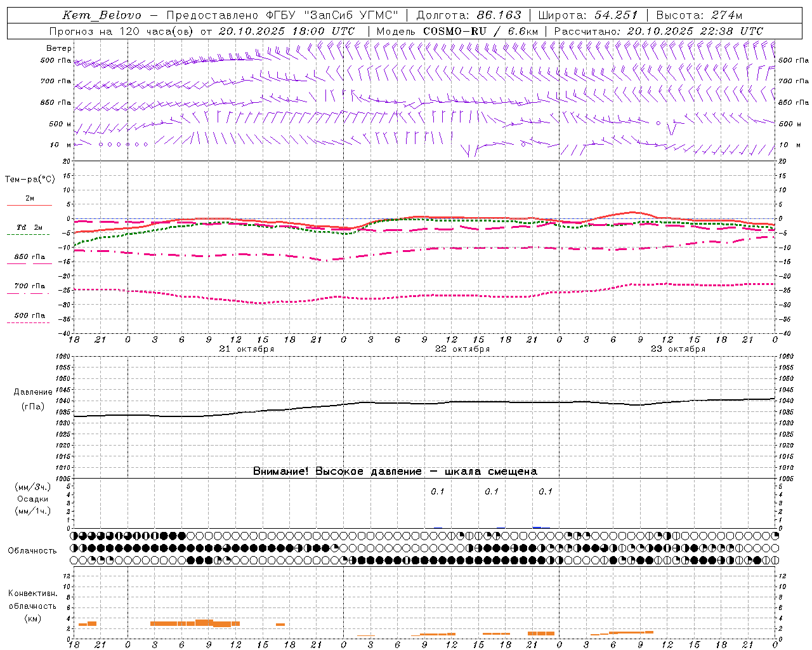Select 'Рассчитано: 20.10.2025 22:38 UTC' text
The width and height of the screenshot is (812, 650).
pyautogui.click(x=658, y=31)
